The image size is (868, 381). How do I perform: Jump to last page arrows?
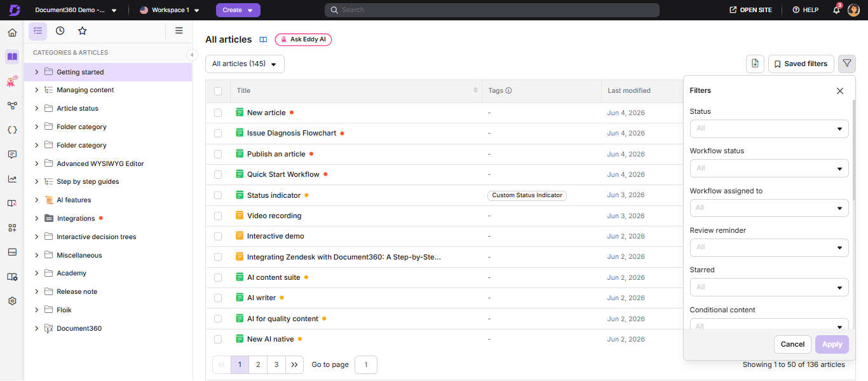294,364
